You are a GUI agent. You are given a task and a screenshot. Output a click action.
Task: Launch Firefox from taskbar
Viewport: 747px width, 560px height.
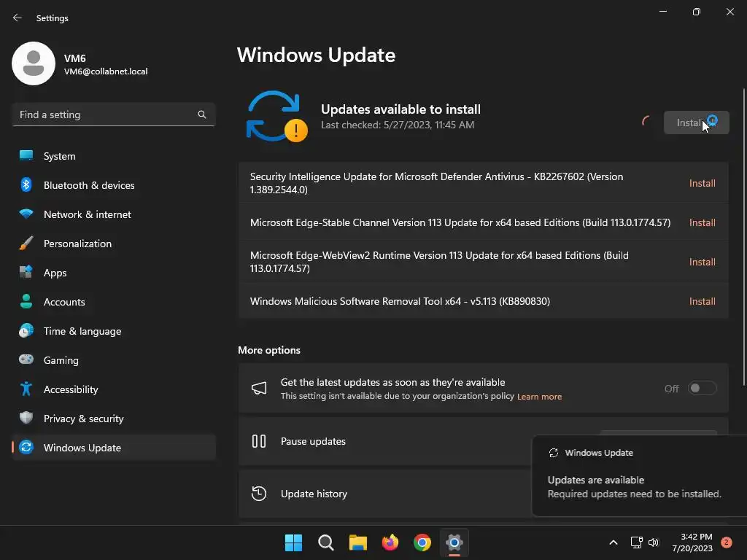tap(390, 542)
